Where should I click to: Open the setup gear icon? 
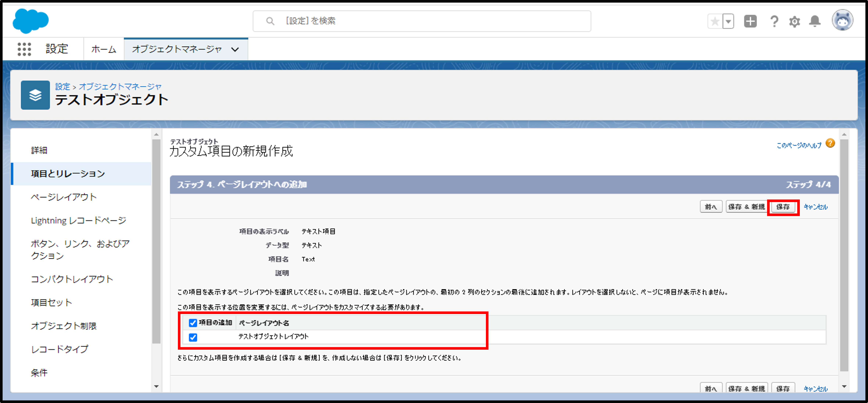pyautogui.click(x=794, y=22)
